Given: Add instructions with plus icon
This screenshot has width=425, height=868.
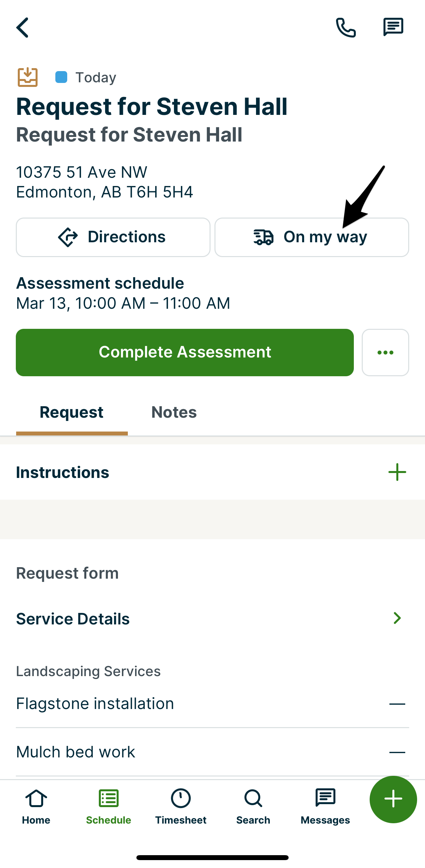Looking at the screenshot, I should 397,472.
